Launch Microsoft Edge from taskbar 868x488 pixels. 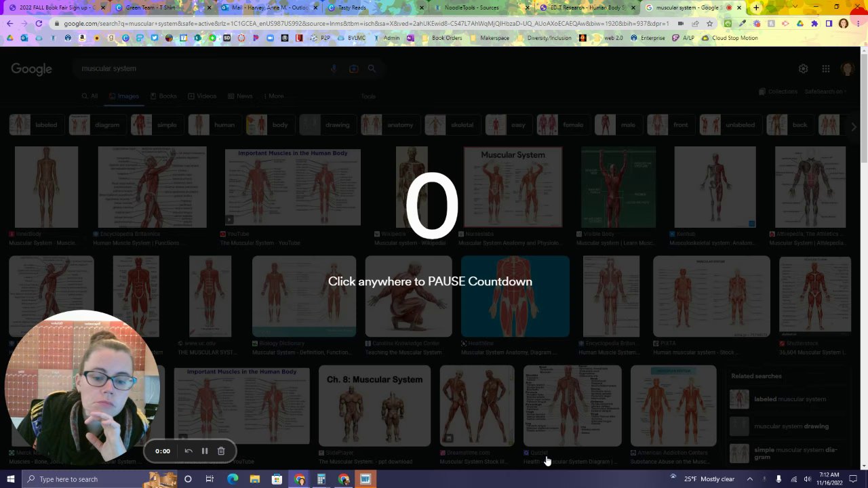tap(233, 479)
